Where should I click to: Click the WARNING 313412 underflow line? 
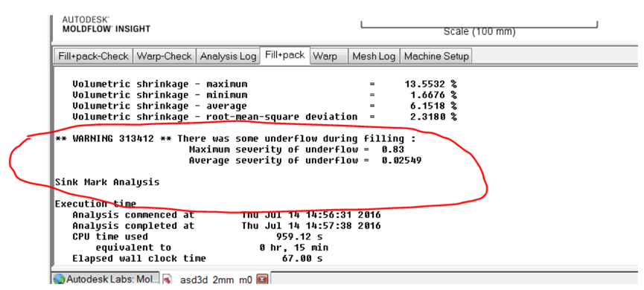235,138
